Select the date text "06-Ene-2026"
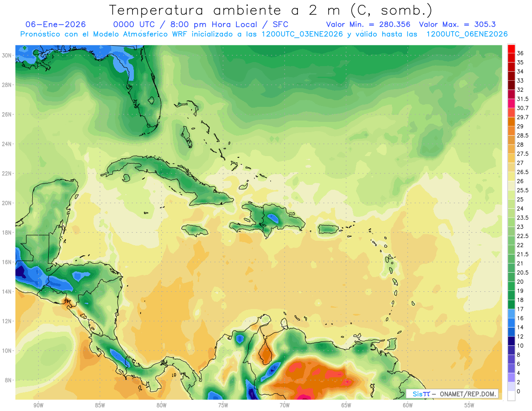This screenshot has height=411, width=532. (55, 24)
